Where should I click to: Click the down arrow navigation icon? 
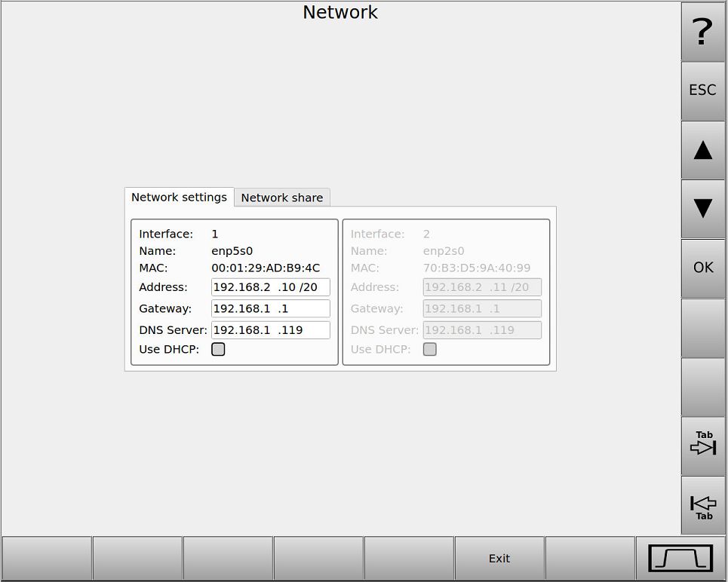coord(702,209)
